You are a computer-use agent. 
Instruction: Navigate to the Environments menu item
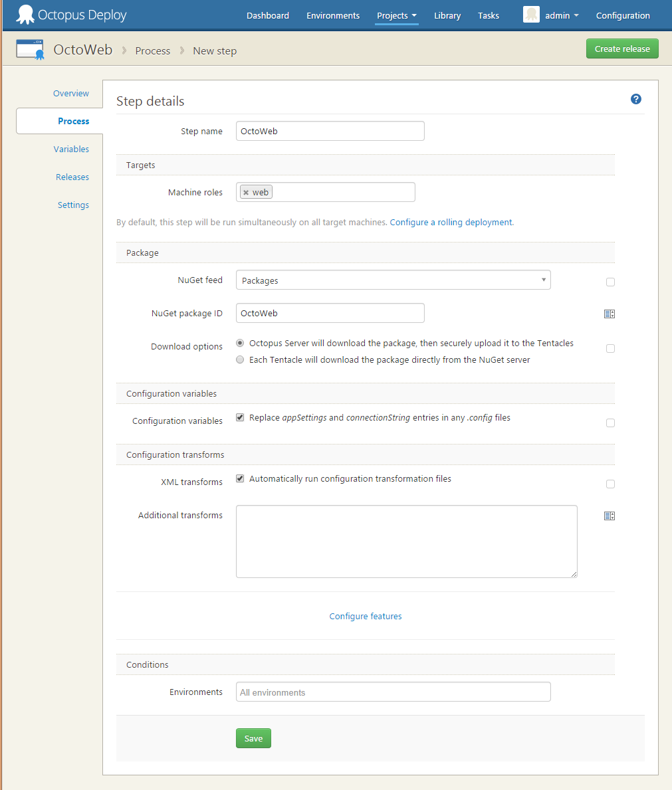click(332, 15)
